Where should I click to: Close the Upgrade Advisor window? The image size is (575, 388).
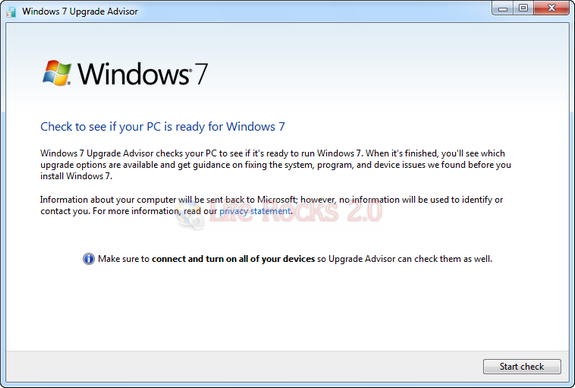pyautogui.click(x=551, y=8)
